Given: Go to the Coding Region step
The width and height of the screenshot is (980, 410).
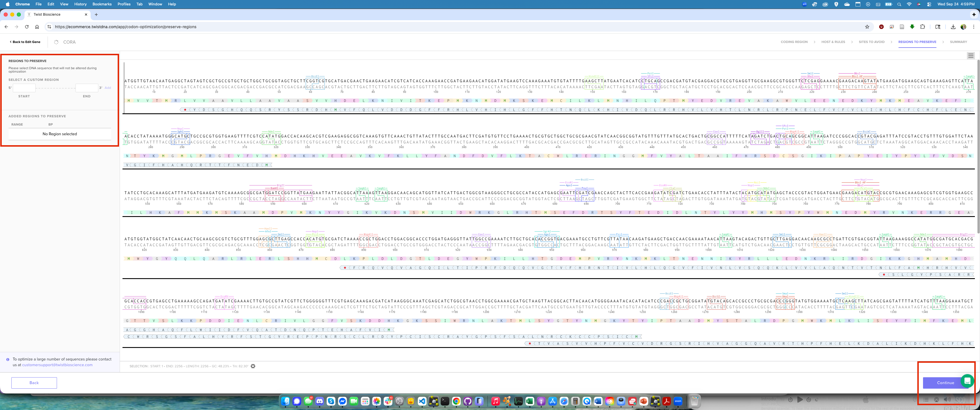Looking at the screenshot, I should tap(794, 42).
